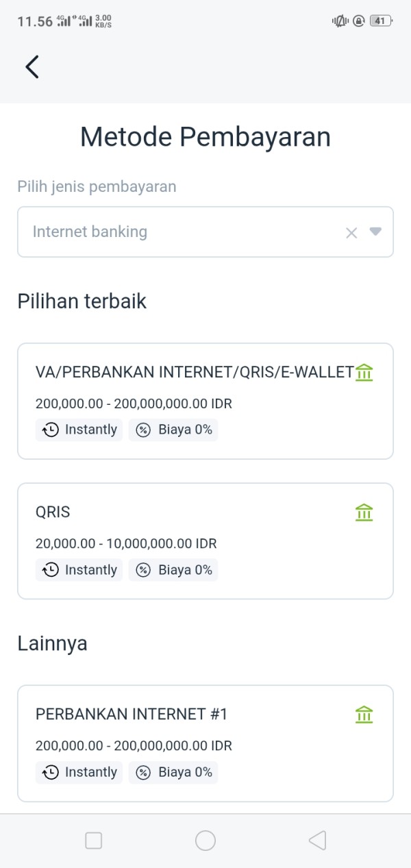411x868 pixels.
Task: Tap clock icon on VA/PERBANKAN card
Action: point(51,430)
